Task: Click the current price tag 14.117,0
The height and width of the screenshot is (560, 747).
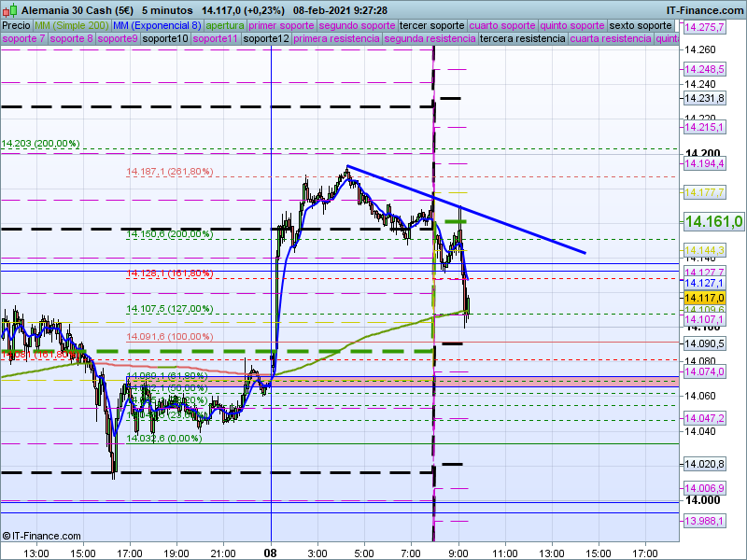Action: (x=704, y=298)
